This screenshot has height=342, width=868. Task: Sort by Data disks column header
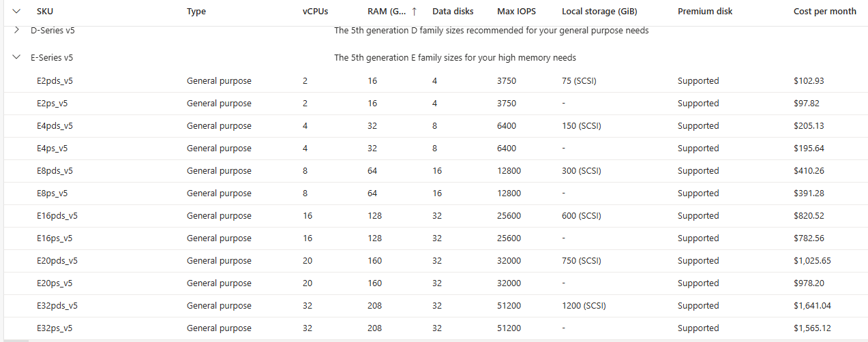click(x=453, y=12)
